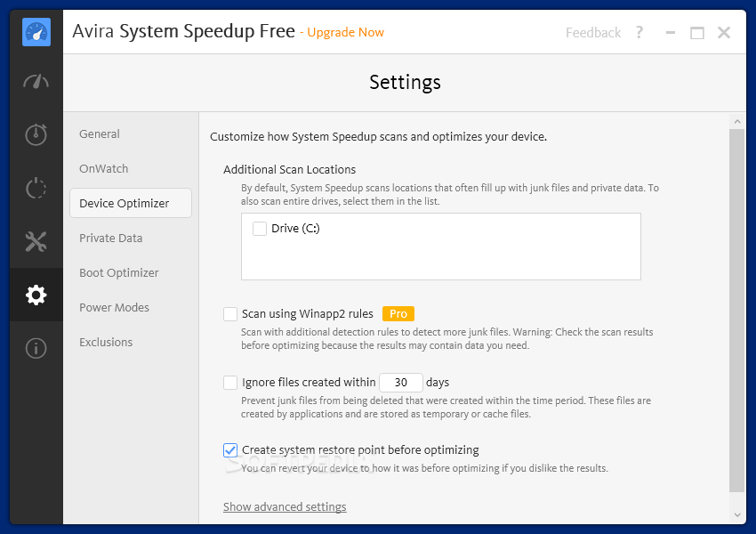Open the Exclusions settings tab
This screenshot has width=756, height=534.
[x=106, y=343]
